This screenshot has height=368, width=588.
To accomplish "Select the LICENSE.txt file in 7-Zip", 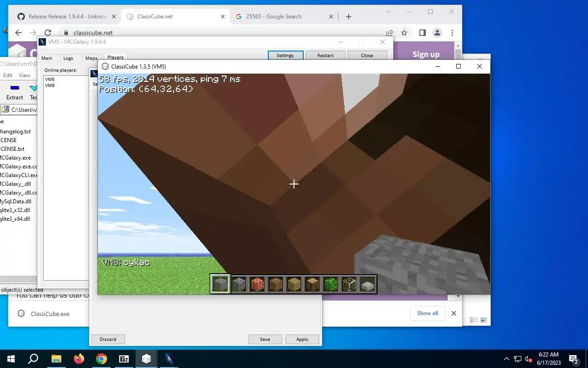I will click(12, 149).
